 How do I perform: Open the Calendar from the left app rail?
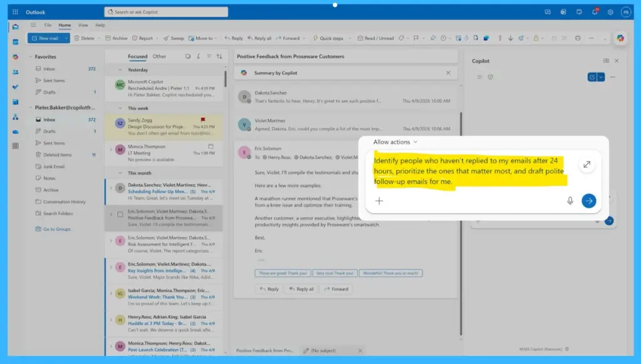click(16, 41)
